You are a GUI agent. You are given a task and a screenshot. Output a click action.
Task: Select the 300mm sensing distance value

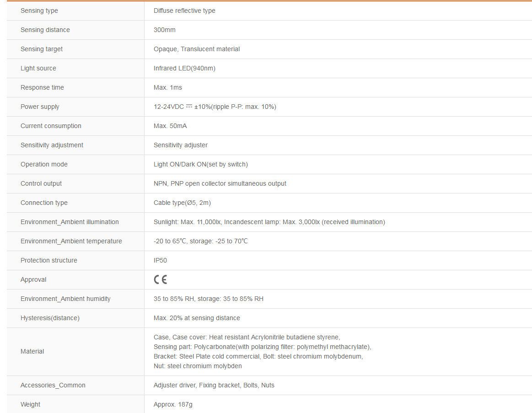(x=165, y=30)
